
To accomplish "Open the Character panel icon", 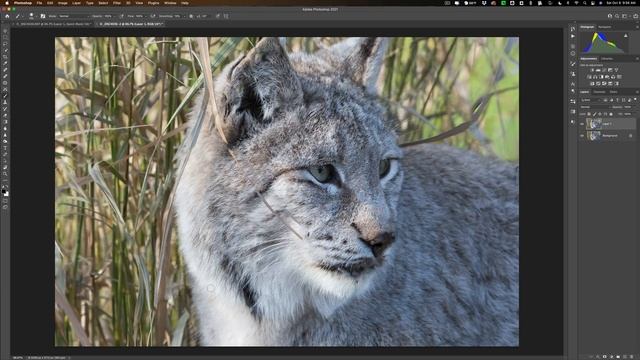I will tap(573, 84).
